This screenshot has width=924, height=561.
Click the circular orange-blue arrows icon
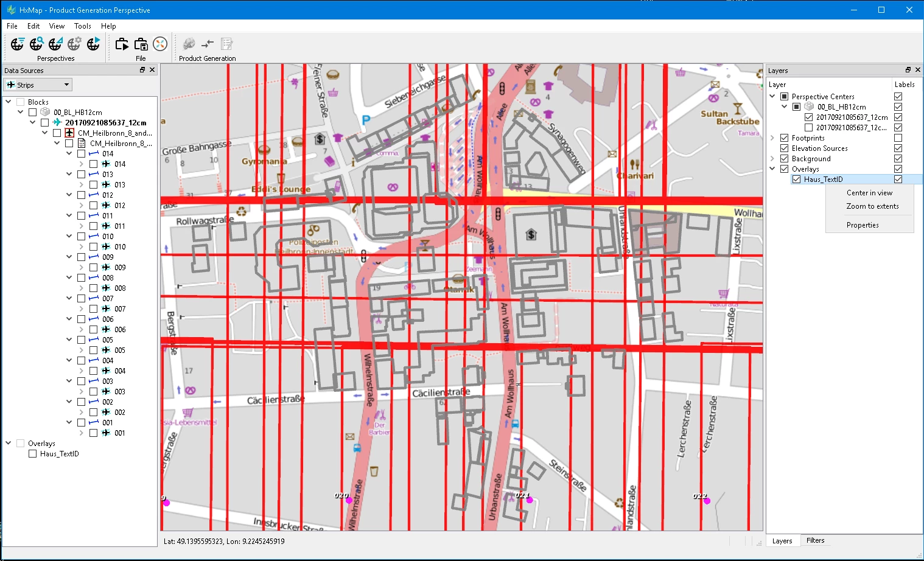coord(160,44)
